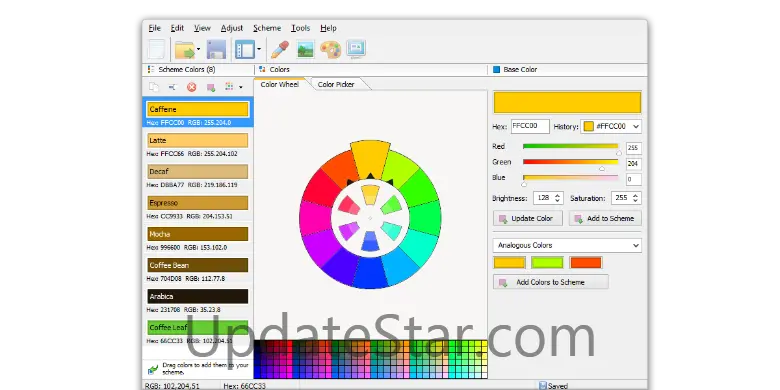Click the yellow analogous color swatch
The image size is (780, 390).
point(509,262)
